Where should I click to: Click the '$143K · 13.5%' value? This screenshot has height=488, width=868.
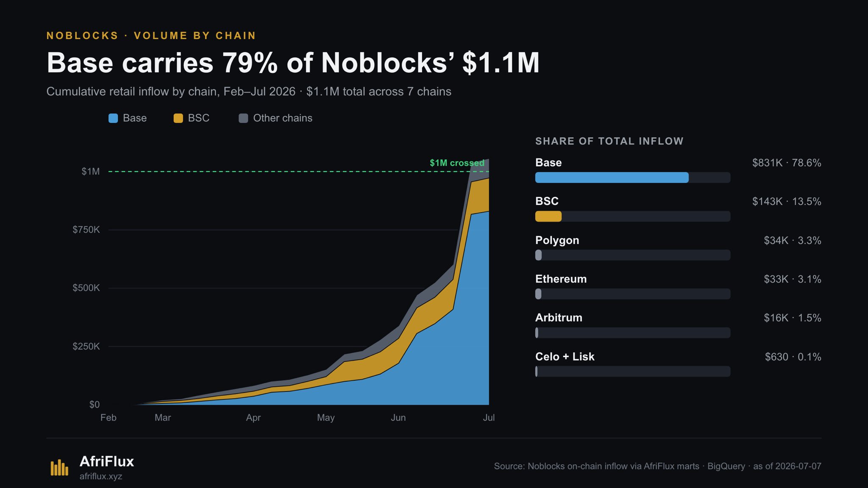point(787,201)
